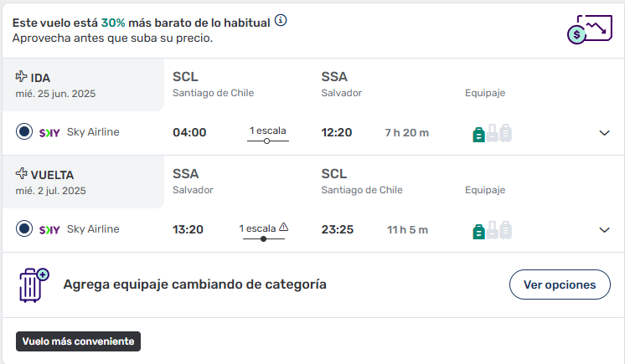Viewport: 625px width, 364px height.
Task: Expand return flight details chevron
Action: pyautogui.click(x=604, y=230)
